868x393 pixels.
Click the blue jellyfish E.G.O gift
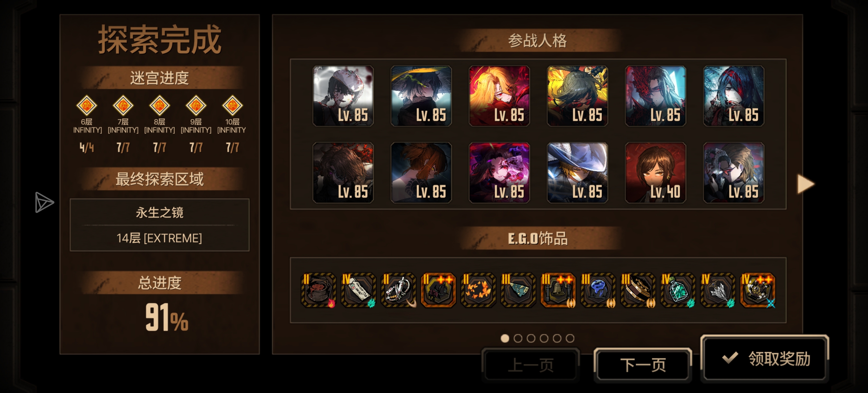598,290
